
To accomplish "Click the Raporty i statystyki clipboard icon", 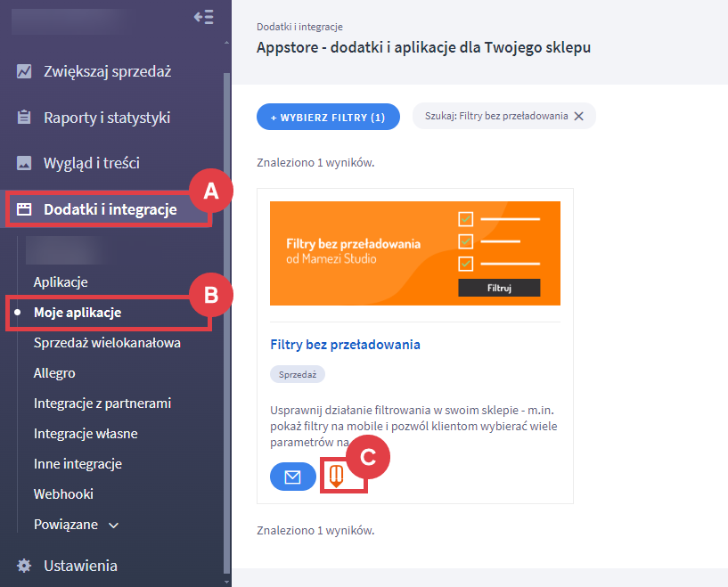I will (24, 118).
